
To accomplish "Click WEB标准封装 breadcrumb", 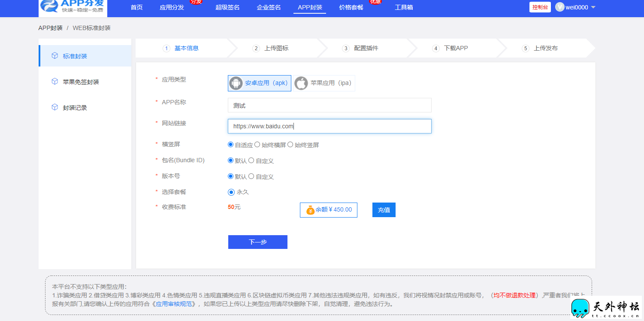I will point(91,28).
